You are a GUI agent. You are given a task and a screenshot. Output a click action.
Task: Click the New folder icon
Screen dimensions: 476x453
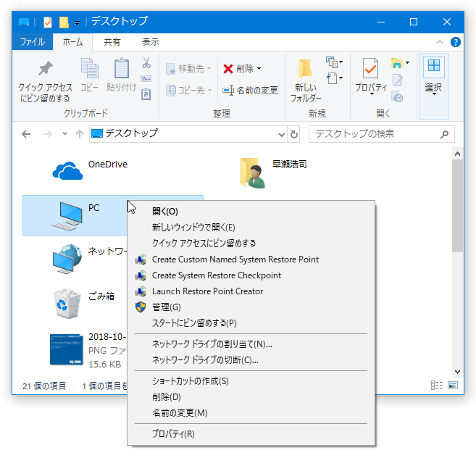305,68
